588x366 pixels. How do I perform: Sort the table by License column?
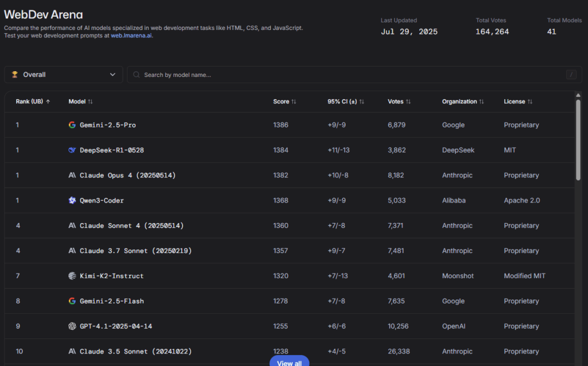518,102
